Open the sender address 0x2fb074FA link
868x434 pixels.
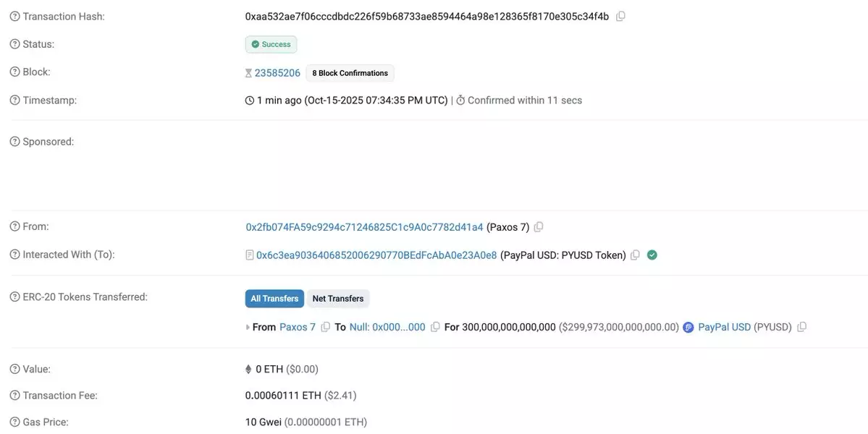click(x=364, y=227)
